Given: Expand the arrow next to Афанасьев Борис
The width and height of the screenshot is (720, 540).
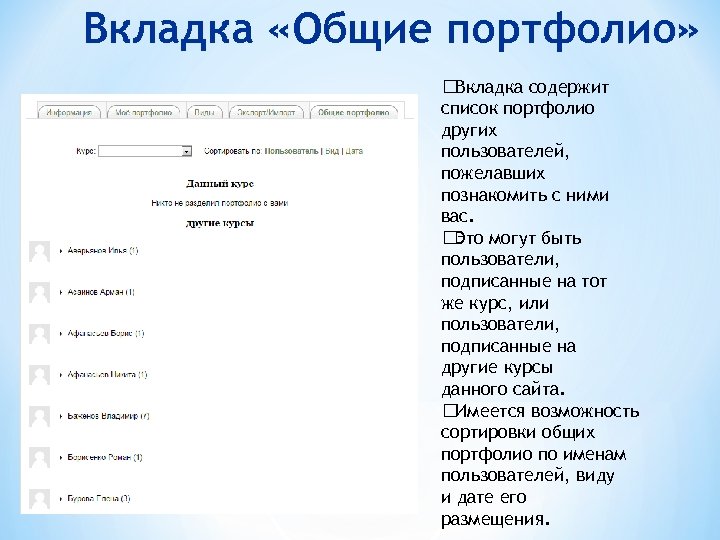Looking at the screenshot, I should (x=61, y=334).
